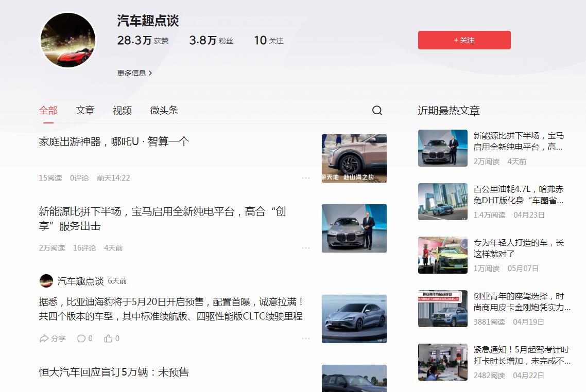This screenshot has width=586, height=392.
Task: Open hot article 新能源比拼下半场 in sidebar
Action: (x=519, y=141)
